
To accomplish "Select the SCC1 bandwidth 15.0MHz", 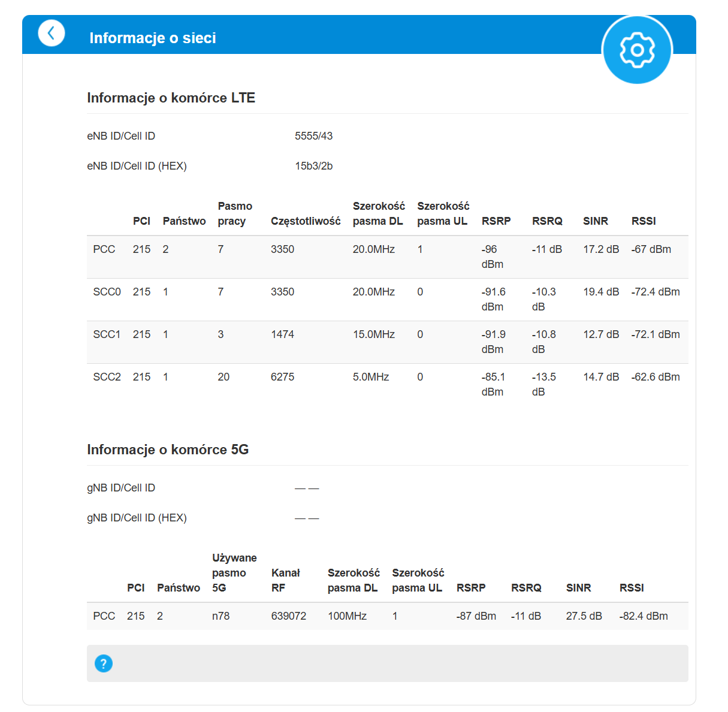I will 374,334.
